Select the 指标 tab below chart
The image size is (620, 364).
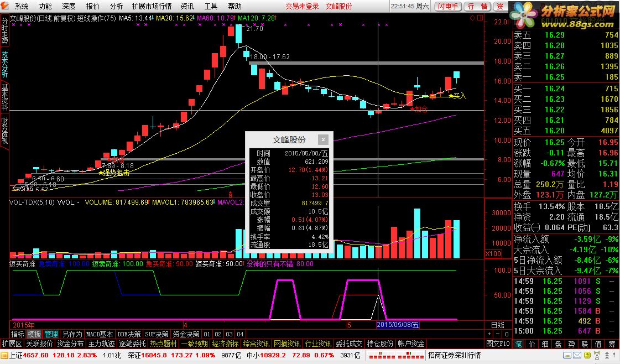tap(17, 334)
